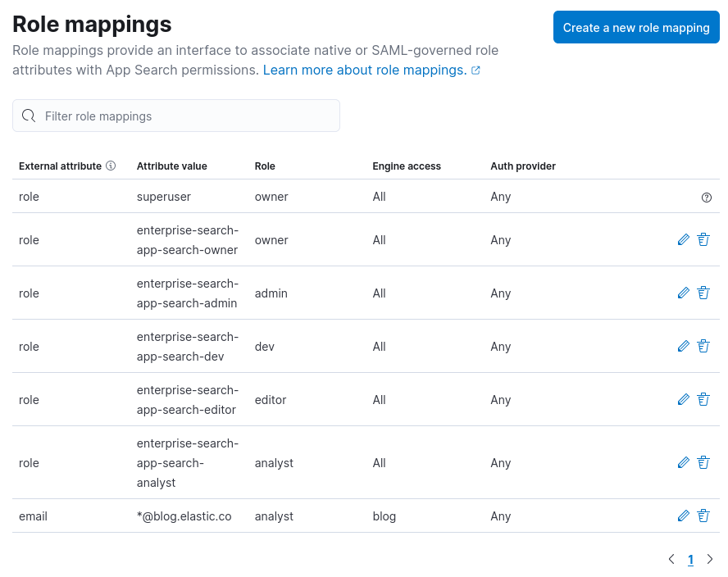
Task: Edit the enterprise-search-app-search-editor mapping
Action: [684, 399]
